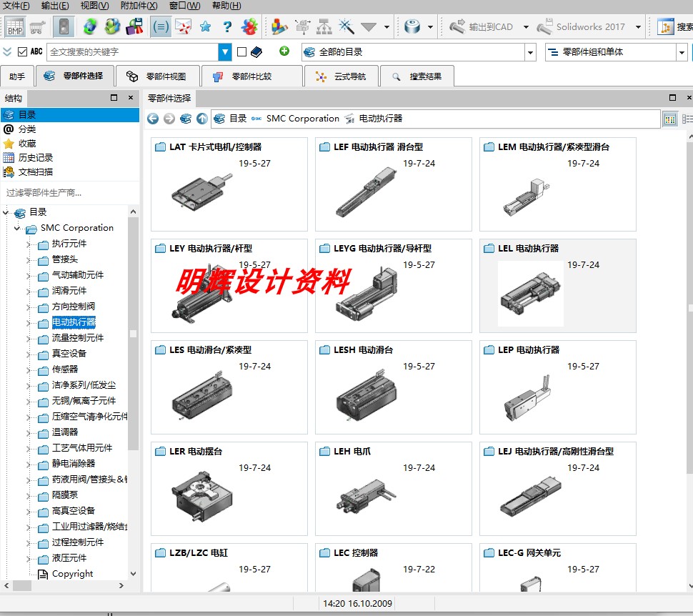Expand the 执行元件 tree node
693x616 pixels.
pos(29,244)
